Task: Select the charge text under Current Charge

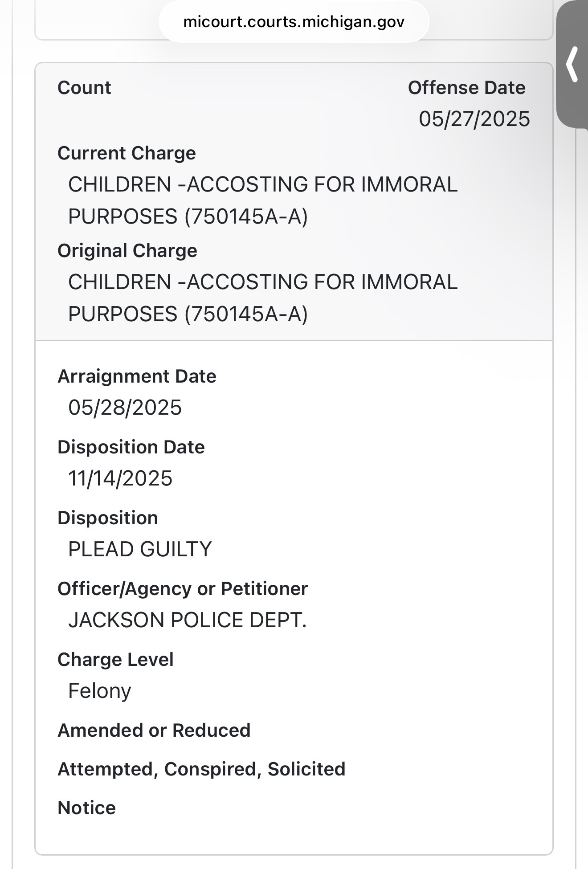Action: pyautogui.click(x=262, y=200)
